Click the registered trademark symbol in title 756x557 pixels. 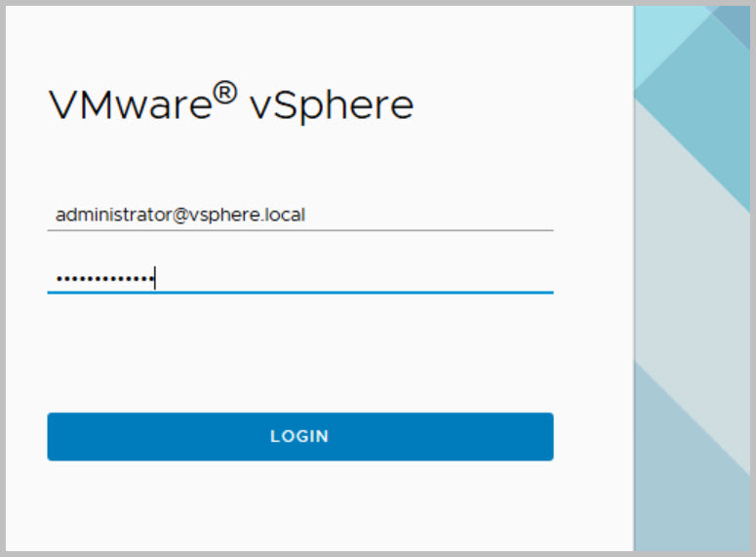pyautogui.click(x=225, y=94)
